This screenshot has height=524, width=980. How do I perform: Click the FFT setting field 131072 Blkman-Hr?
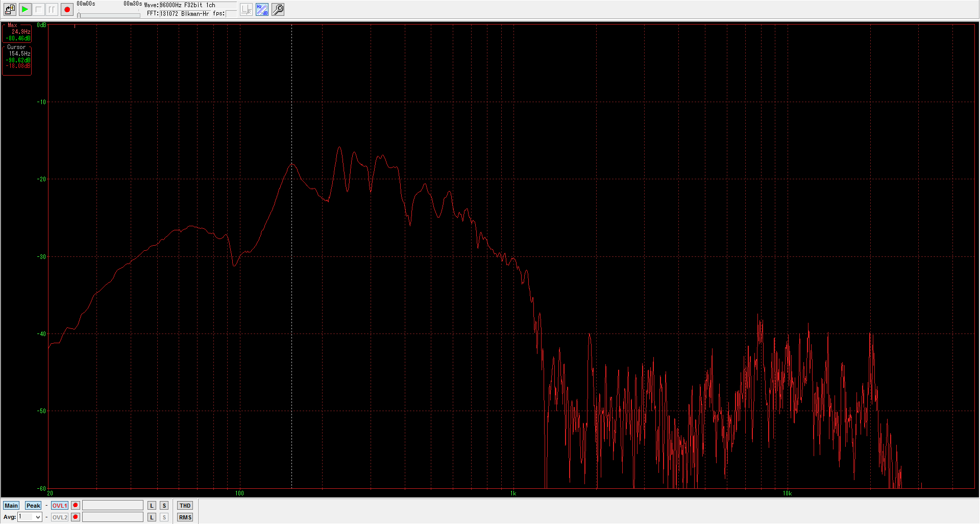pyautogui.click(x=184, y=14)
